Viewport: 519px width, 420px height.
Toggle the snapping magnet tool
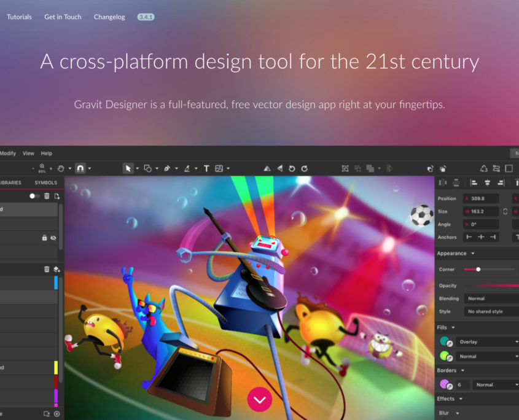pyautogui.click(x=80, y=168)
